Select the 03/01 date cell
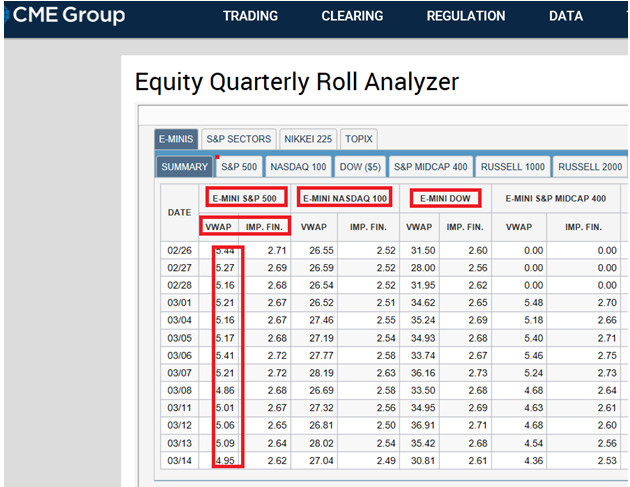The width and height of the screenshot is (630, 487). (x=179, y=303)
